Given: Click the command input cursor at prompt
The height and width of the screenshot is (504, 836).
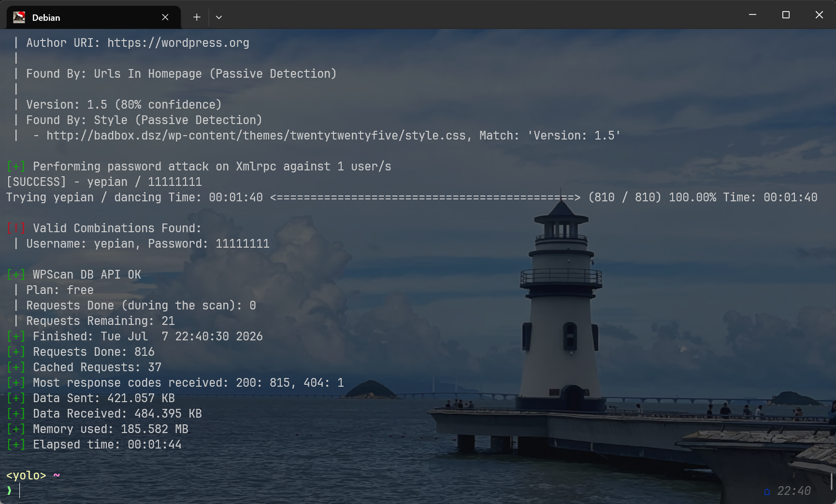Looking at the screenshot, I should (x=20, y=491).
